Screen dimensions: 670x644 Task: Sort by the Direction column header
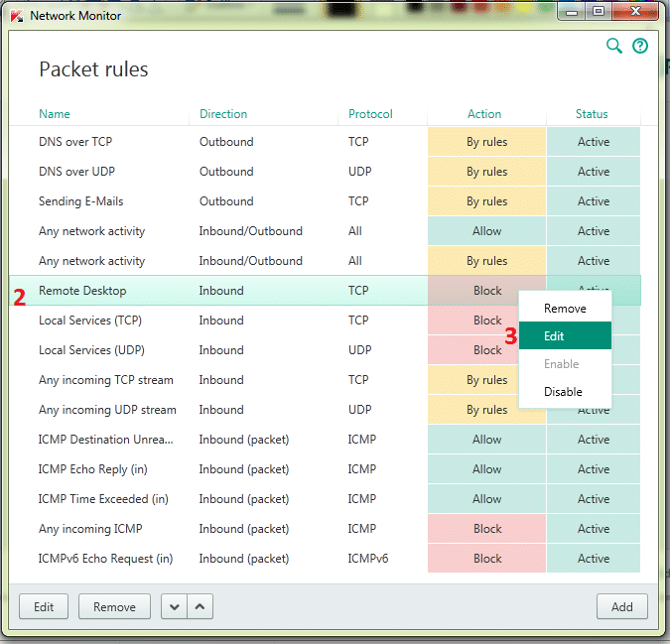[223, 114]
